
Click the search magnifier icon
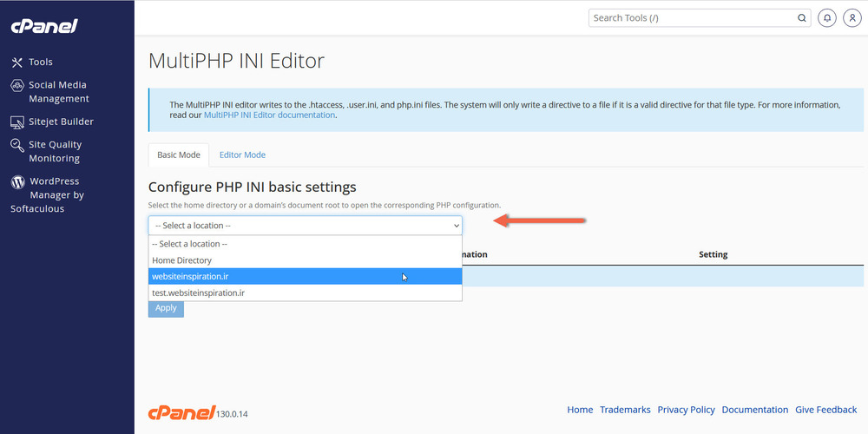[801, 17]
